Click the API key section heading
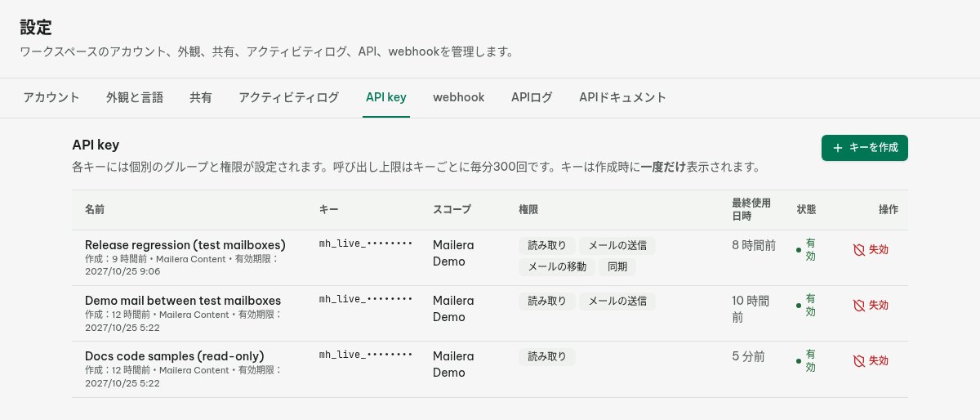The image size is (980, 420). pos(96,145)
